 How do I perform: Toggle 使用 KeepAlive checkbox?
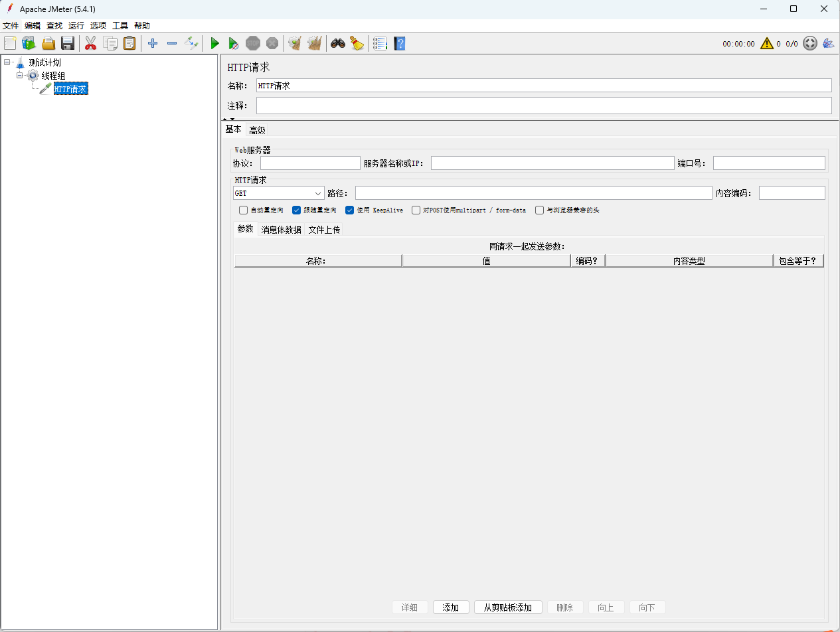pos(350,210)
